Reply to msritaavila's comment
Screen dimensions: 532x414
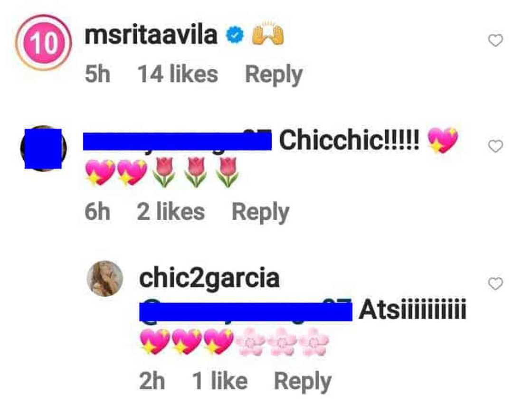274,75
